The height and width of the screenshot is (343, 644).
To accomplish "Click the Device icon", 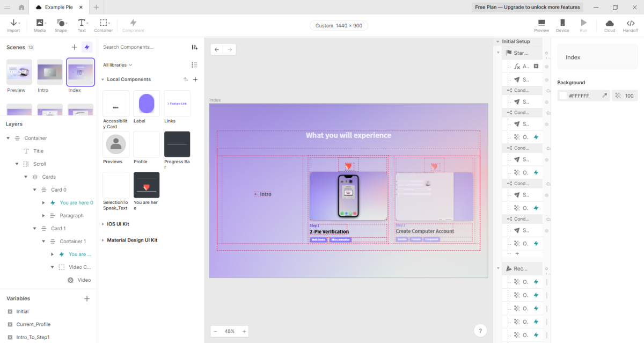I will click(x=562, y=25).
